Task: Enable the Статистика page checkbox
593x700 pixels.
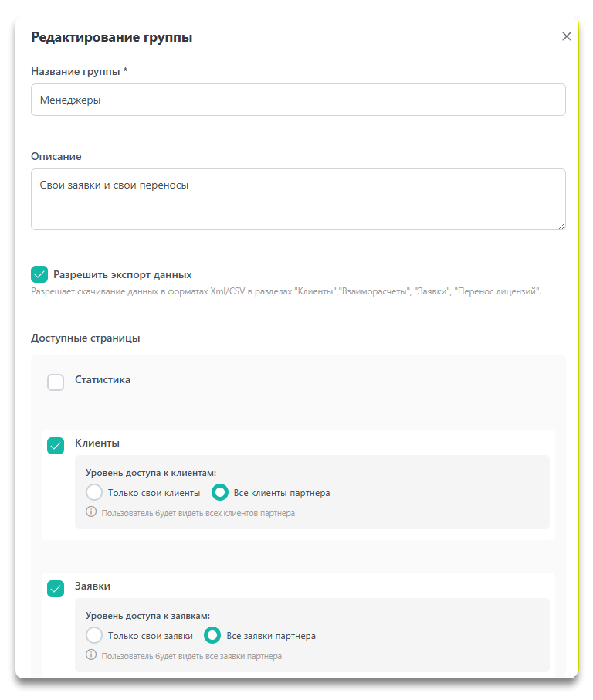Action: tap(56, 382)
